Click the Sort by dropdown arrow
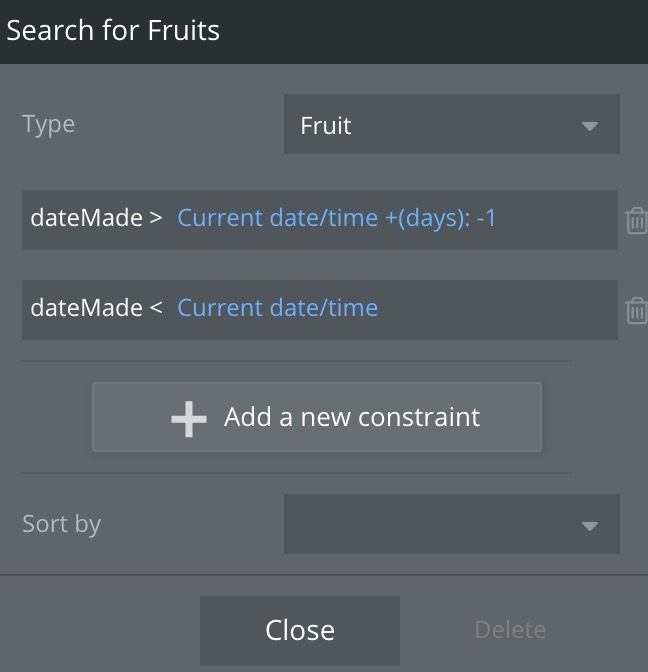Viewport: 648px width, 672px height. tap(589, 525)
